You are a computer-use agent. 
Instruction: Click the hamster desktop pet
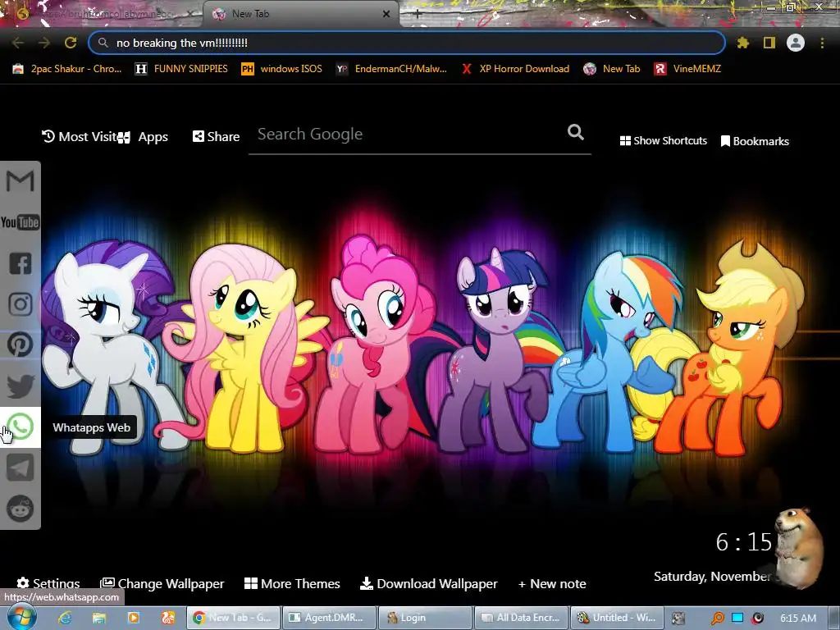click(798, 547)
